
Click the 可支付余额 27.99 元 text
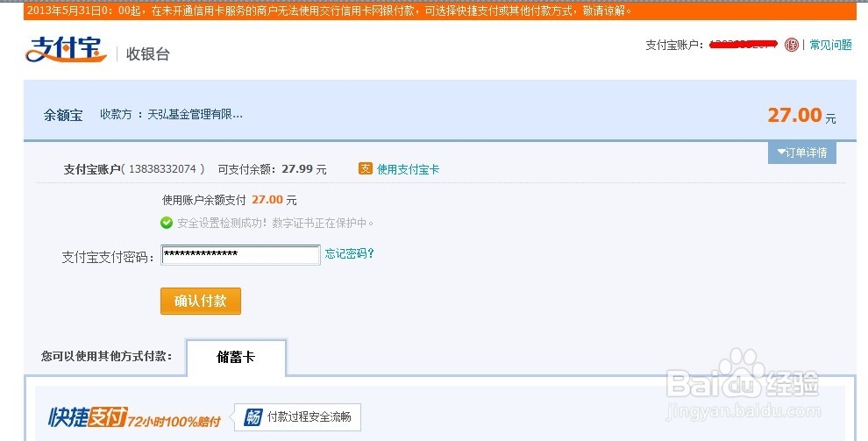(x=272, y=169)
